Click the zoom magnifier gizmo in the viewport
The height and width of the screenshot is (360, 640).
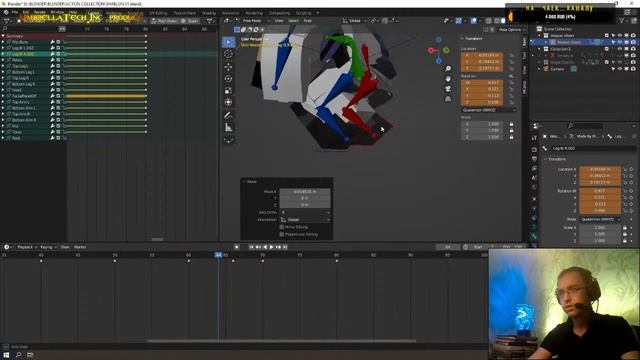[x=448, y=69]
